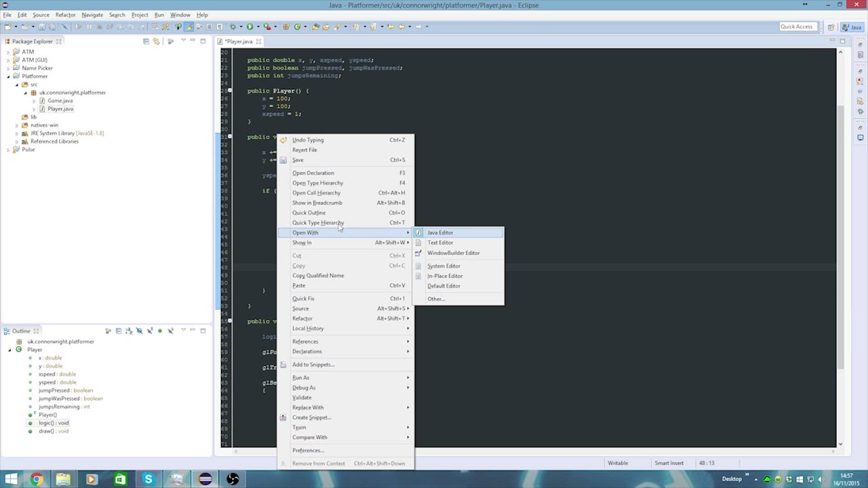Collapse the Platformer project node
The height and width of the screenshot is (488, 868).
[8, 76]
